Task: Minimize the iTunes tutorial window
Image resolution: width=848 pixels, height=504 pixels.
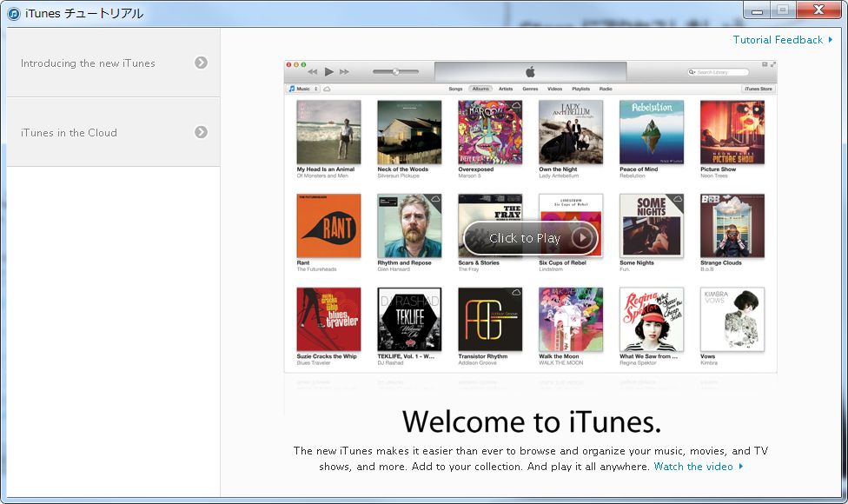Action: (757, 10)
